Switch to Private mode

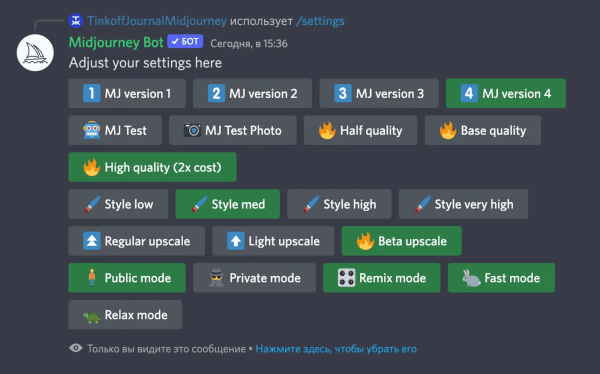click(254, 278)
